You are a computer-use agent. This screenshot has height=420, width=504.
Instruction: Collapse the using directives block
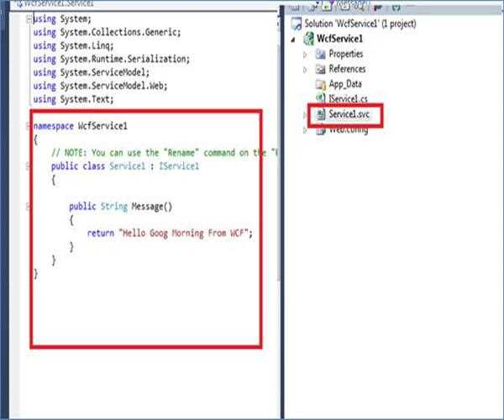(29, 19)
